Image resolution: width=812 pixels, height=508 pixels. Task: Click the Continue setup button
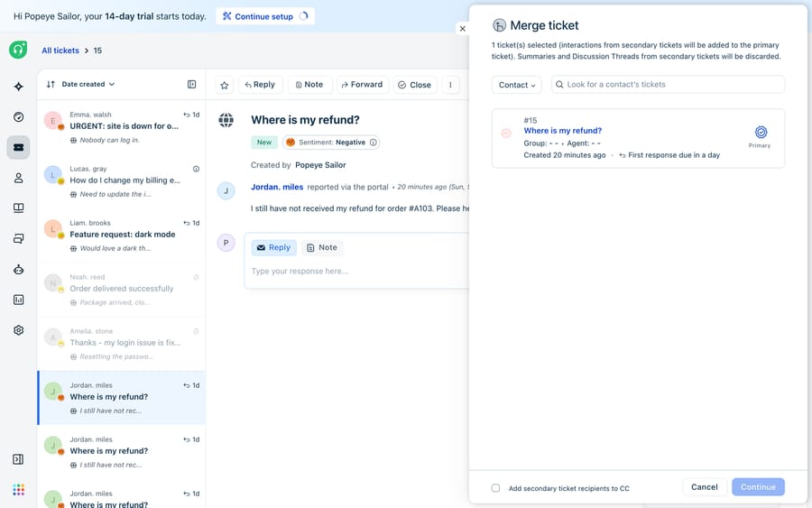(x=265, y=16)
